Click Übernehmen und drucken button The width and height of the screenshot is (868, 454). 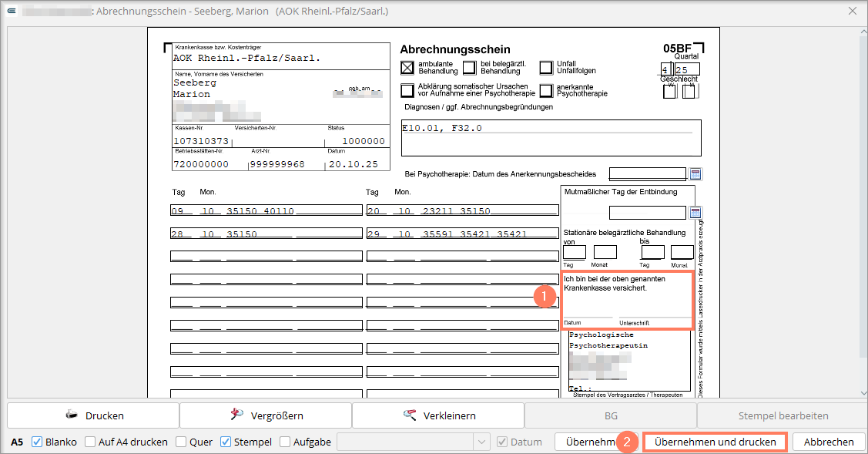[716, 442]
